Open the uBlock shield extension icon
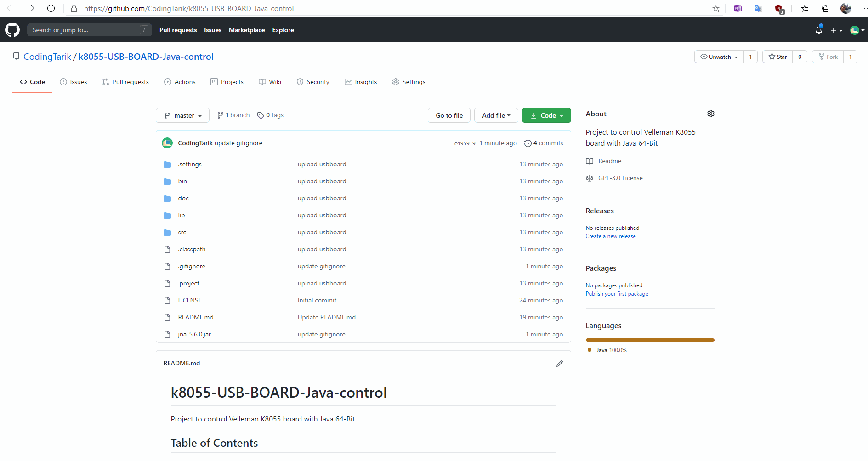This screenshot has width=868, height=461. pos(779,9)
